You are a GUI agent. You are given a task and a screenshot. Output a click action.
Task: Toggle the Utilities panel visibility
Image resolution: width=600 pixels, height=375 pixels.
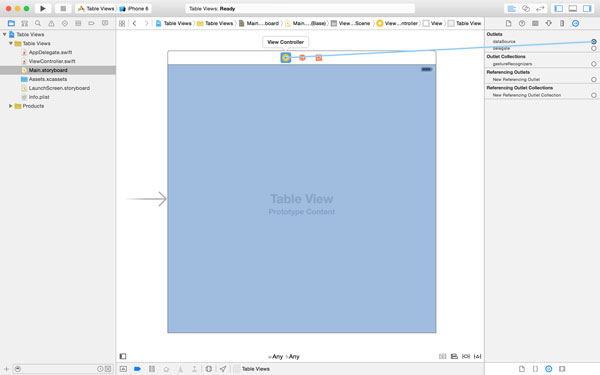tap(587, 8)
